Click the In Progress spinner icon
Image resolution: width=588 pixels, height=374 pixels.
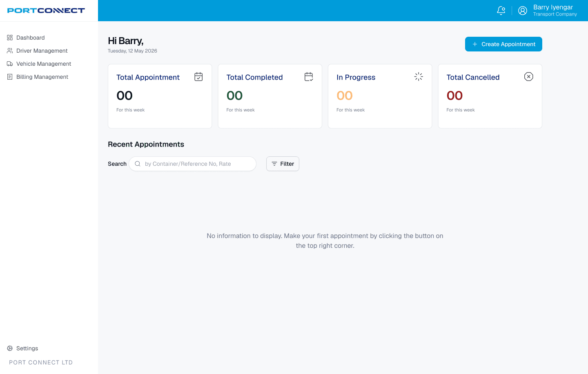(419, 77)
